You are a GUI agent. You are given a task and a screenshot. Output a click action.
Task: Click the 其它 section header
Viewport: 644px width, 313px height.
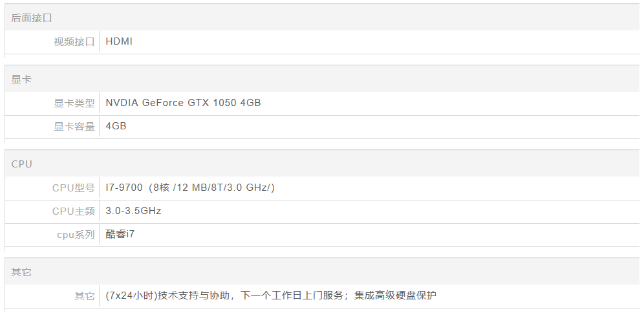(x=21, y=272)
